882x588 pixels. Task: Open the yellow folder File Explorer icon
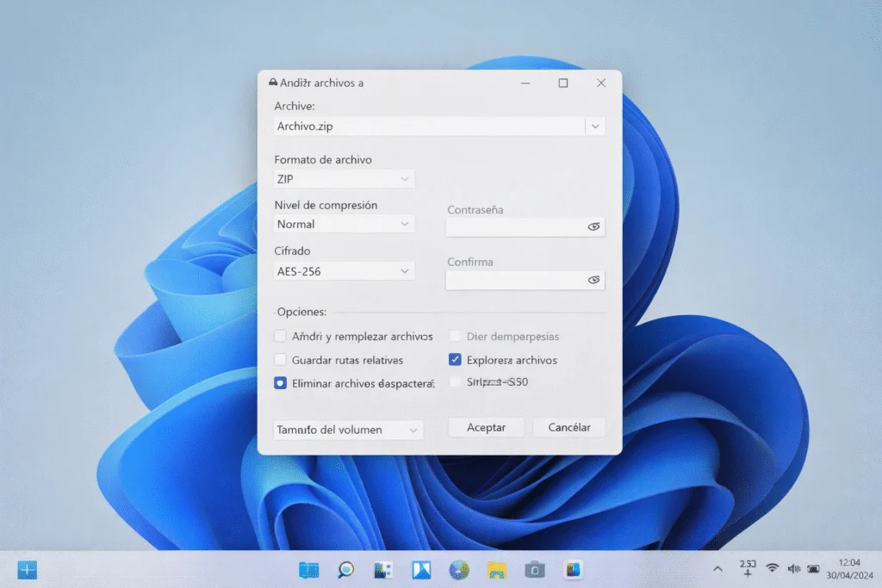click(496, 570)
